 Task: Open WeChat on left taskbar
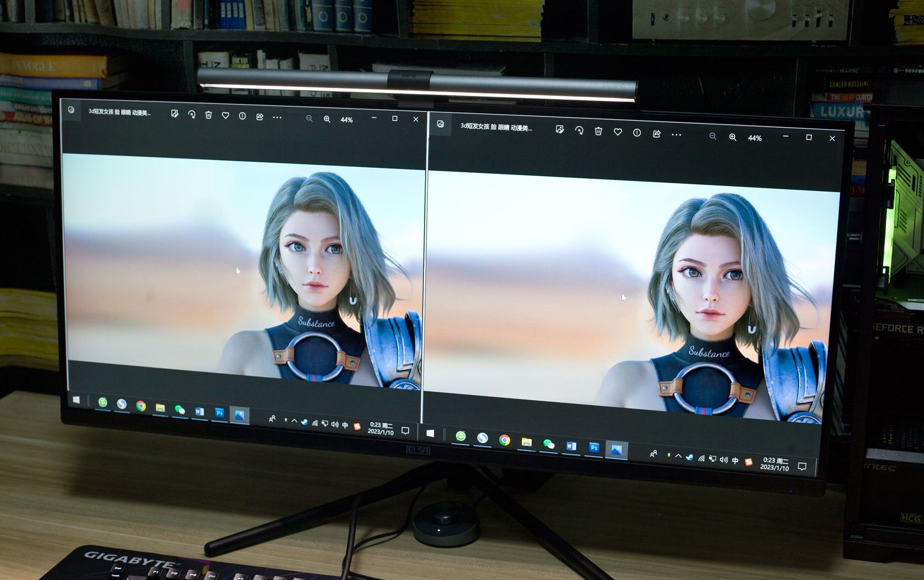[179, 409]
